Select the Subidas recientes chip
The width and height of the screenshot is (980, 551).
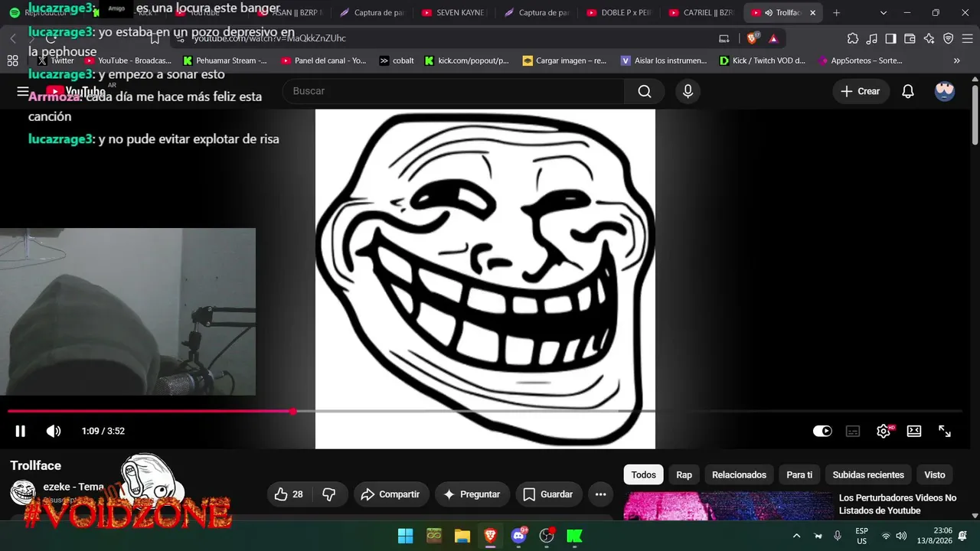[x=868, y=475]
